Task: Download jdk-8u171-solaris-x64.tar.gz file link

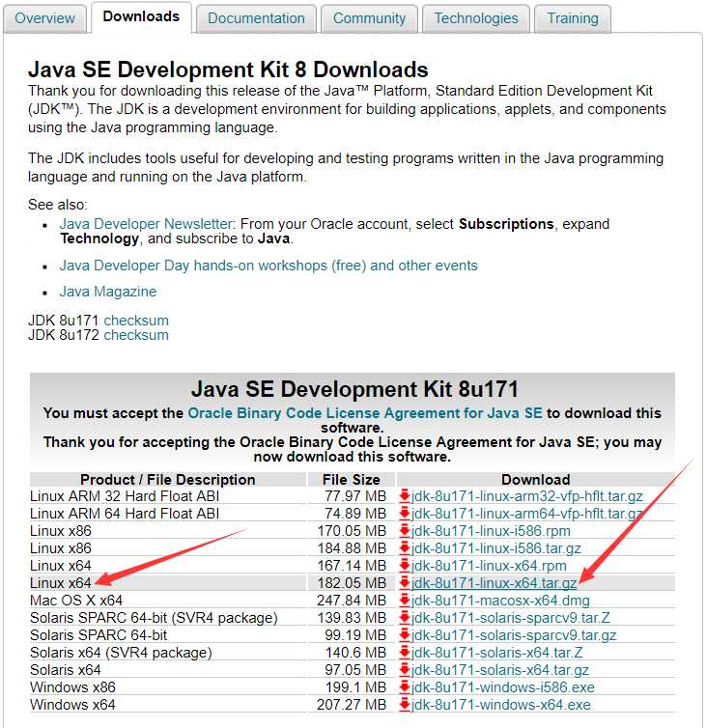Action: tap(500, 670)
